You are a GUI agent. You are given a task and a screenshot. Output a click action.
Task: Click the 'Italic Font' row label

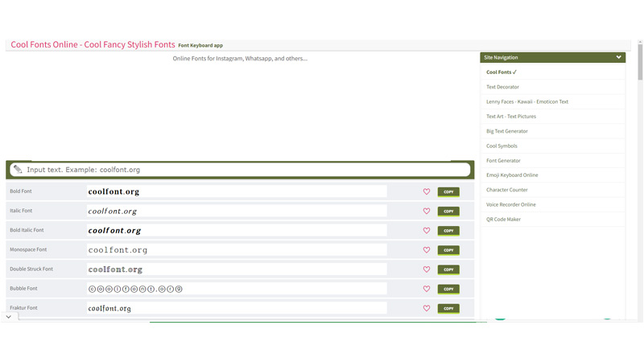(21, 211)
